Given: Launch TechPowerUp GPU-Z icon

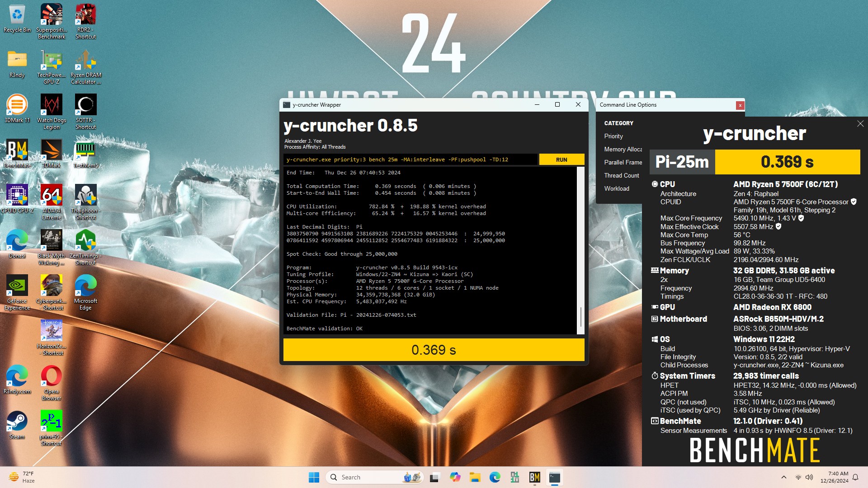Looking at the screenshot, I should 52,66.
